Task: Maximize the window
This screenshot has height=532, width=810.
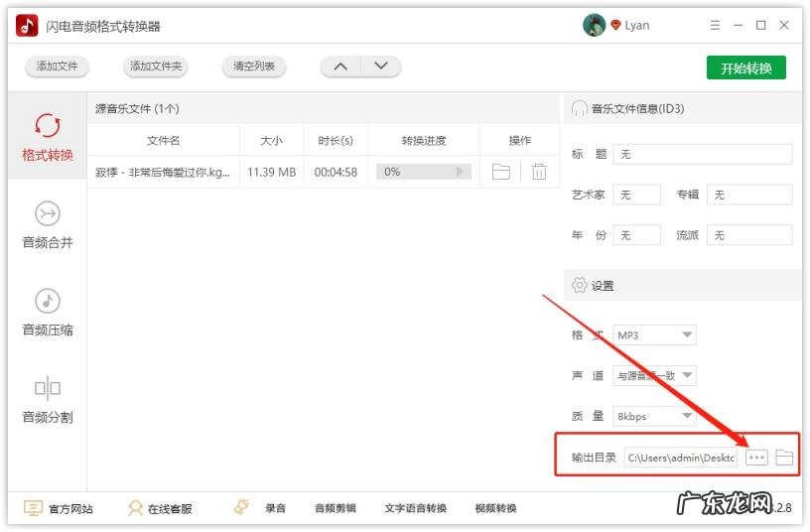Action: [x=761, y=25]
